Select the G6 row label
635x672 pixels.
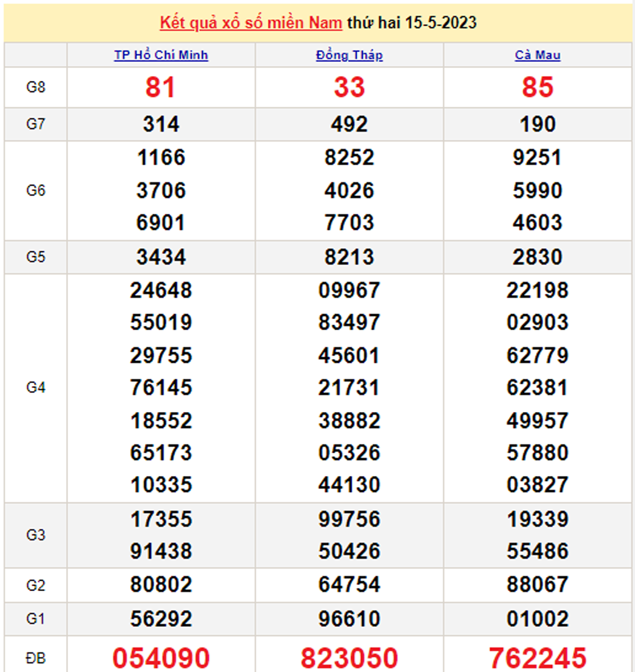click(36, 191)
